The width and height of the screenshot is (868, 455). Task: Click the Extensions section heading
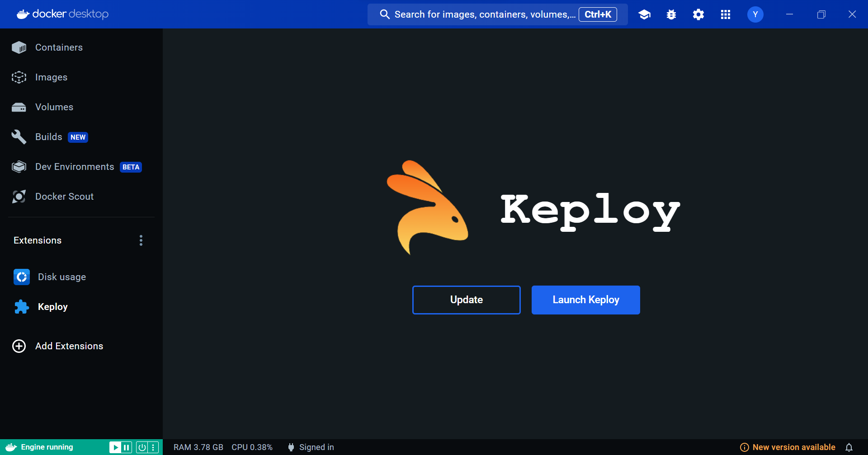pos(38,240)
